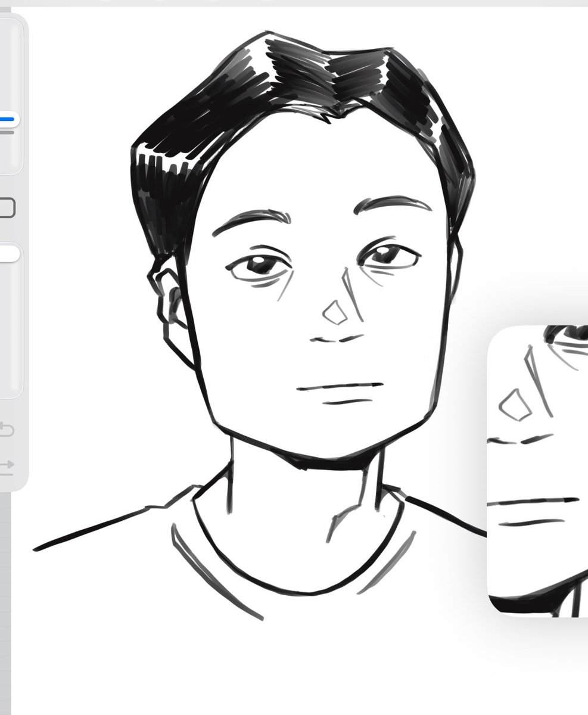Tap the redo arrow in the sidebar
Image resolution: width=588 pixels, height=715 pixels.
[x=6, y=467]
